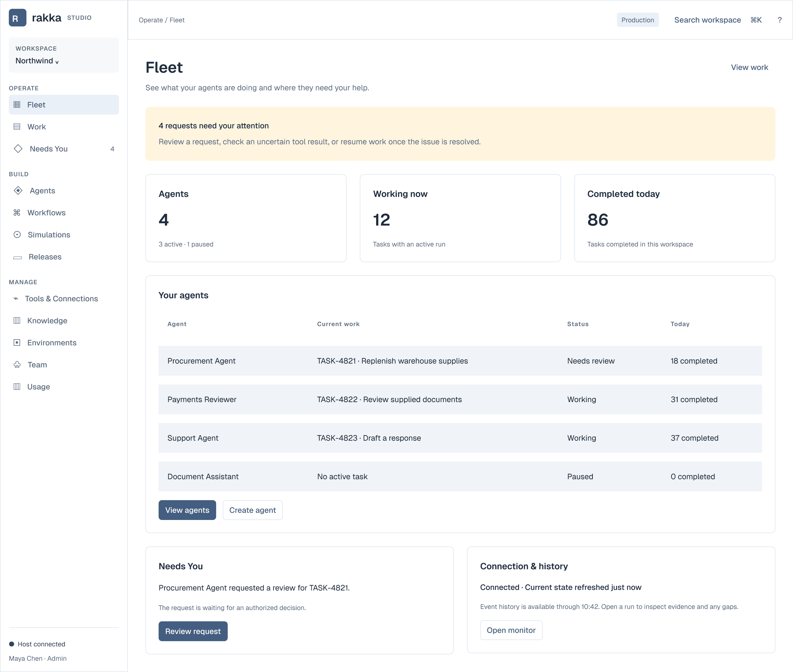
Task: Navigate to Releases page
Action: coord(64,257)
